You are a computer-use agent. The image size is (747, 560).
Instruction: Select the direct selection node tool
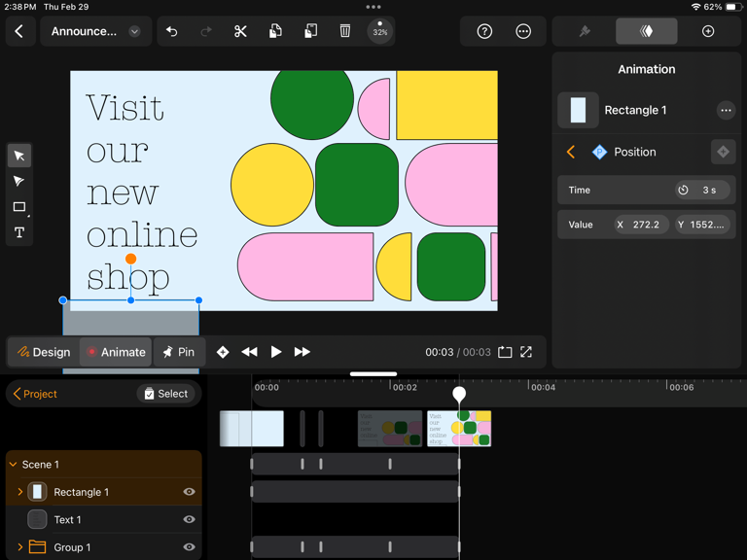[x=19, y=182]
